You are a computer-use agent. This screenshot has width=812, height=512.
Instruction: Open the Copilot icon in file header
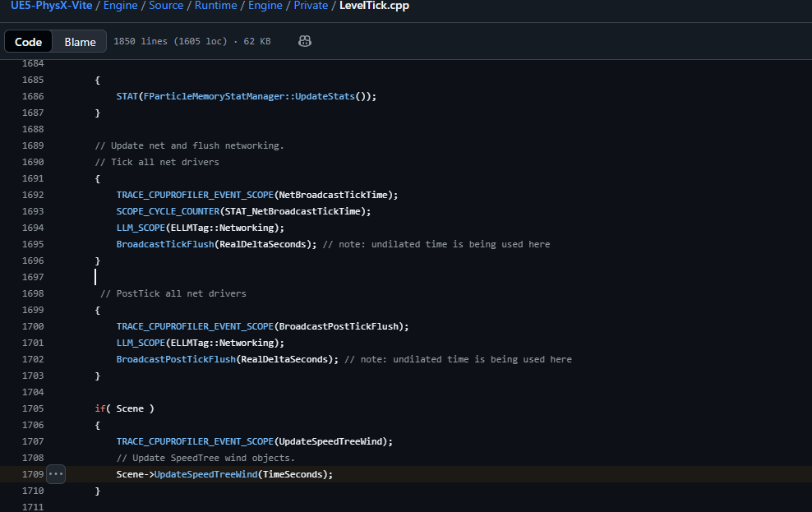coord(305,41)
